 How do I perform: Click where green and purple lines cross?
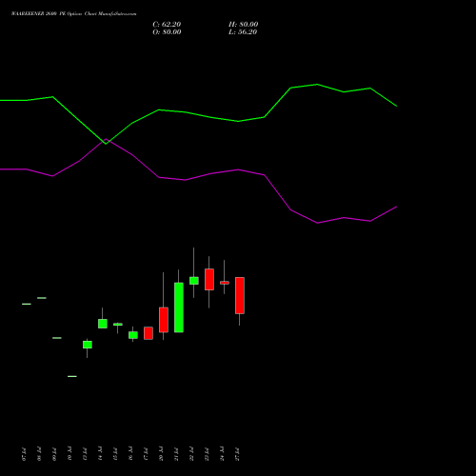pyautogui.click(x=106, y=142)
